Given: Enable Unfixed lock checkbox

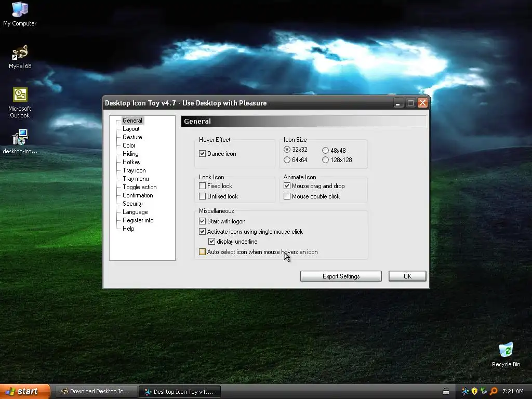Looking at the screenshot, I should [202, 196].
